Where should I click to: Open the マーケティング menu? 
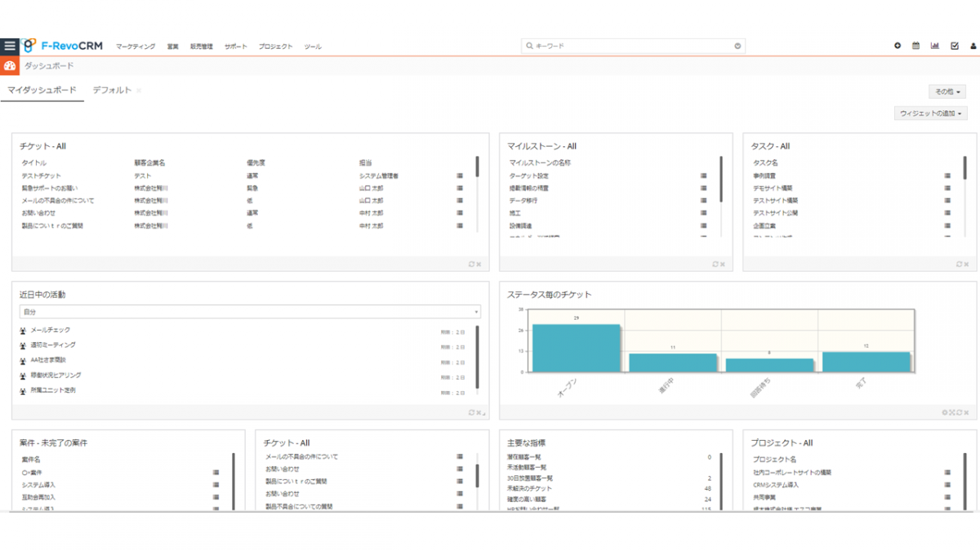(136, 47)
